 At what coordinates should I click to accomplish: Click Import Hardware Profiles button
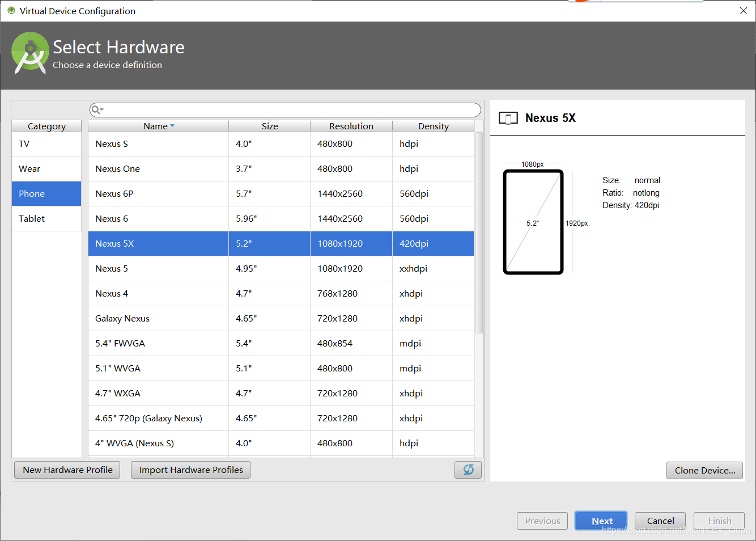coord(191,470)
